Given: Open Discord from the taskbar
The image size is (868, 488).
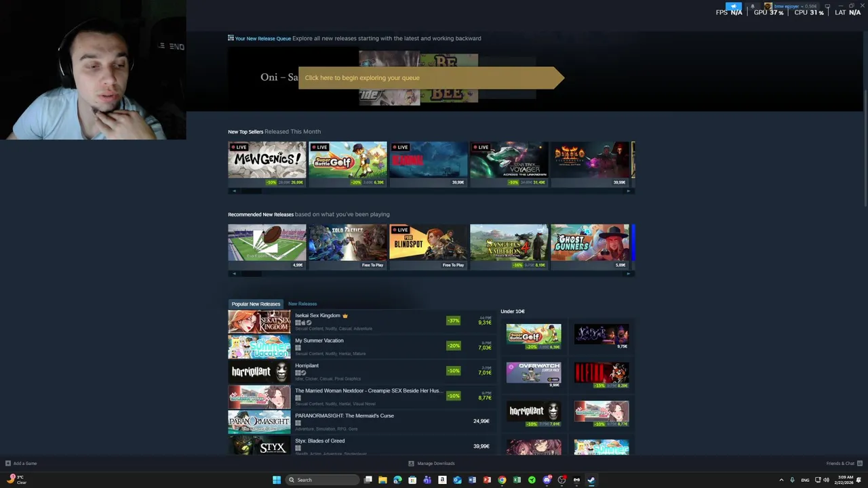Looking at the screenshot, I should click(x=547, y=480).
